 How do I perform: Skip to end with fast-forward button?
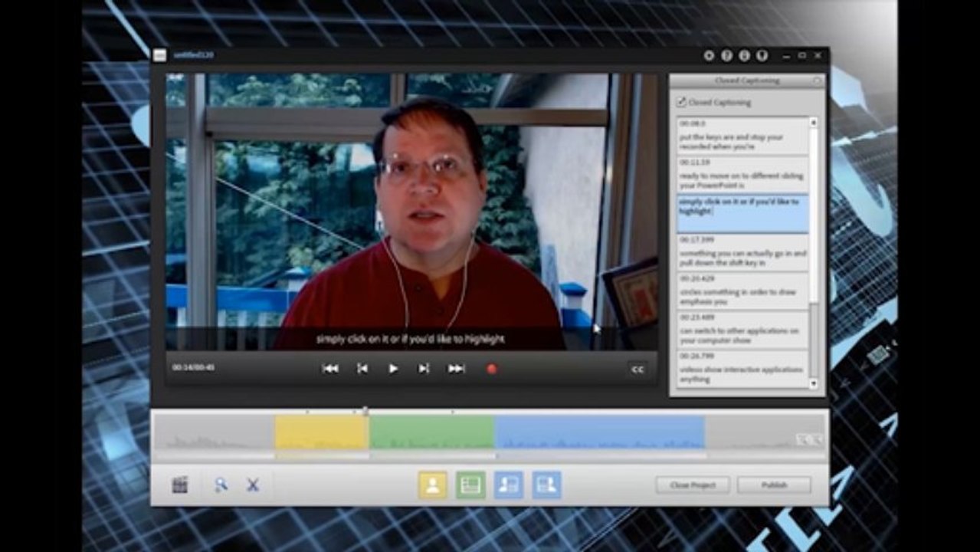coord(457,369)
